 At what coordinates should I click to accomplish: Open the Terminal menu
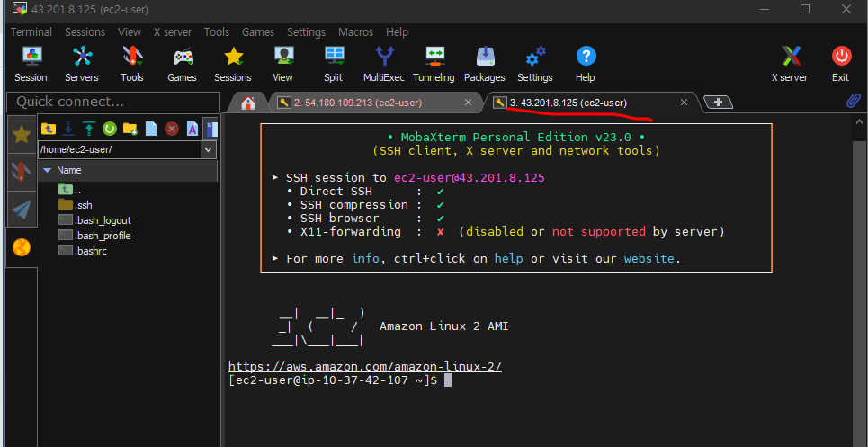point(31,32)
